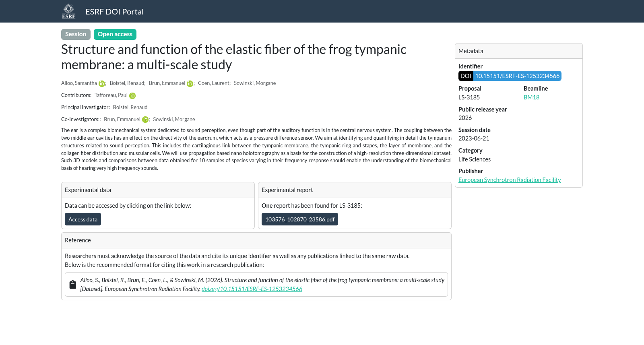
Task: Open Samantha Alloo's ORCID icon
Action: tap(102, 84)
